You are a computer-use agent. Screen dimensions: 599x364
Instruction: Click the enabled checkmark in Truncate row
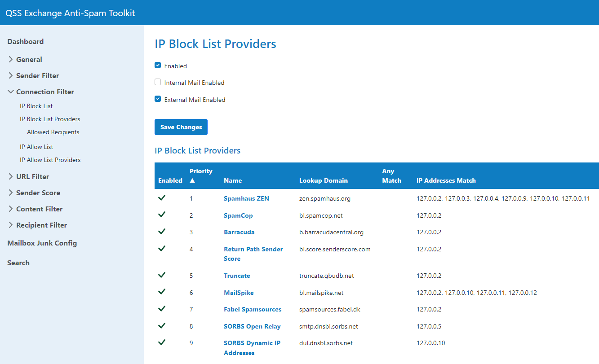click(x=162, y=275)
